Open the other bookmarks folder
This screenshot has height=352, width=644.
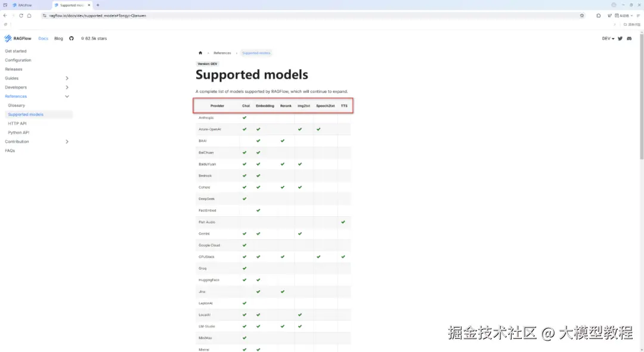pyautogui.click(x=632, y=24)
